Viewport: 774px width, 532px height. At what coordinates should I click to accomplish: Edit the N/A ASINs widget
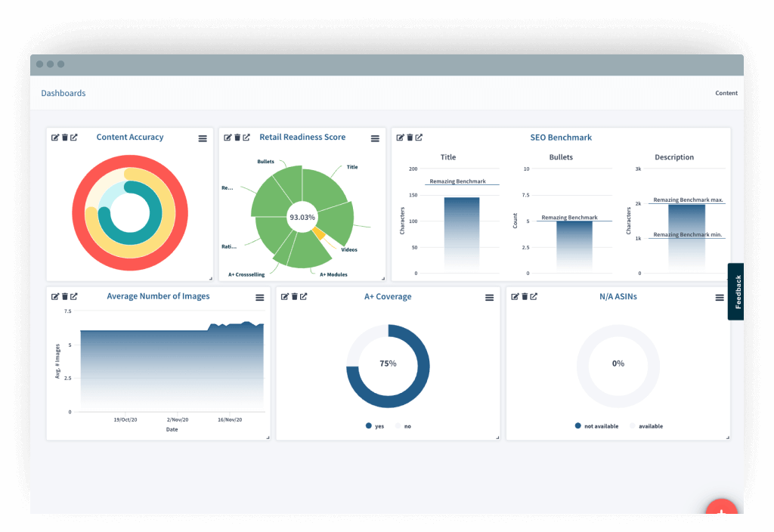515,296
